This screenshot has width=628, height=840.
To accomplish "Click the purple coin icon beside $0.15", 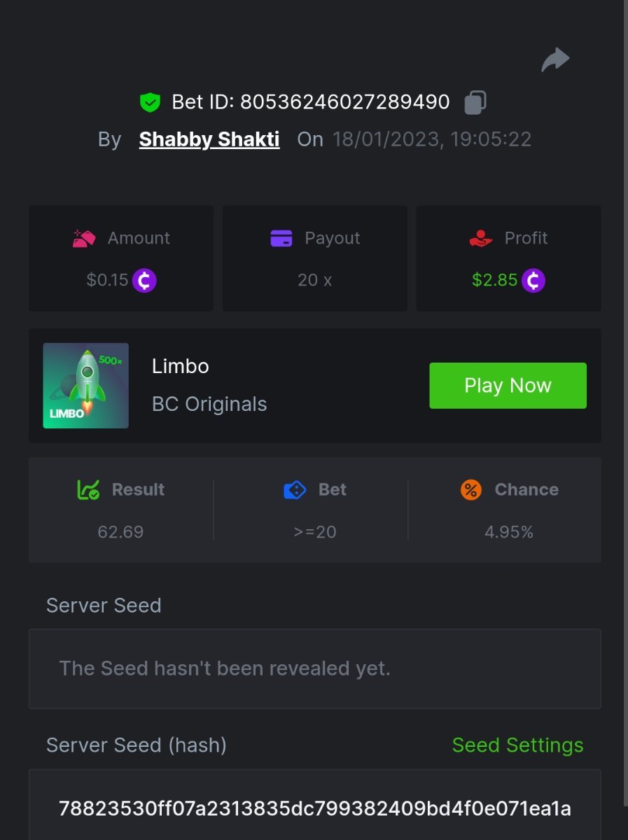I will click(144, 281).
